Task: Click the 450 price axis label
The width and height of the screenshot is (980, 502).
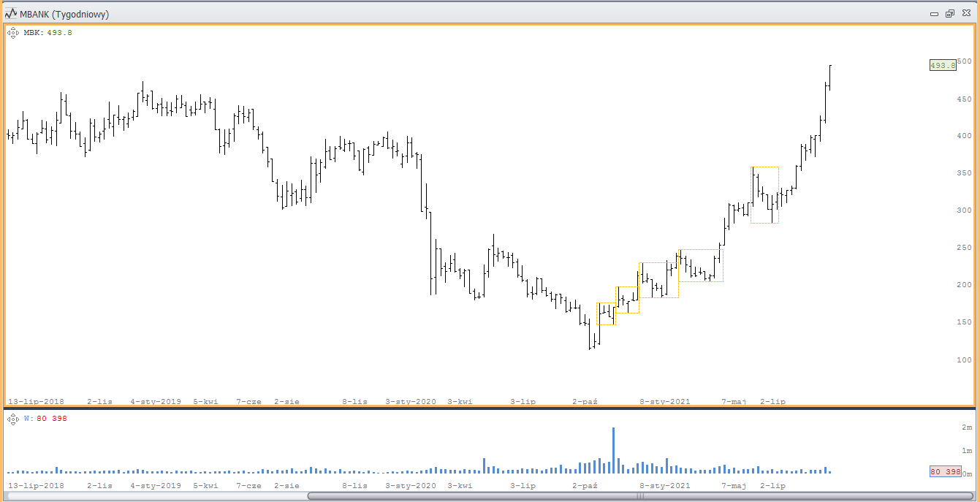Action: point(964,99)
